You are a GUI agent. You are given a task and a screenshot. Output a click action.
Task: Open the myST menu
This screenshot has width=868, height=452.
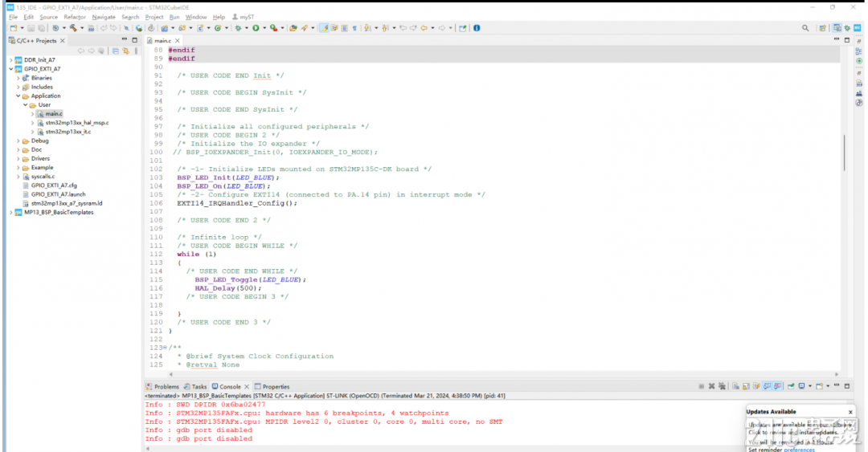(243, 17)
